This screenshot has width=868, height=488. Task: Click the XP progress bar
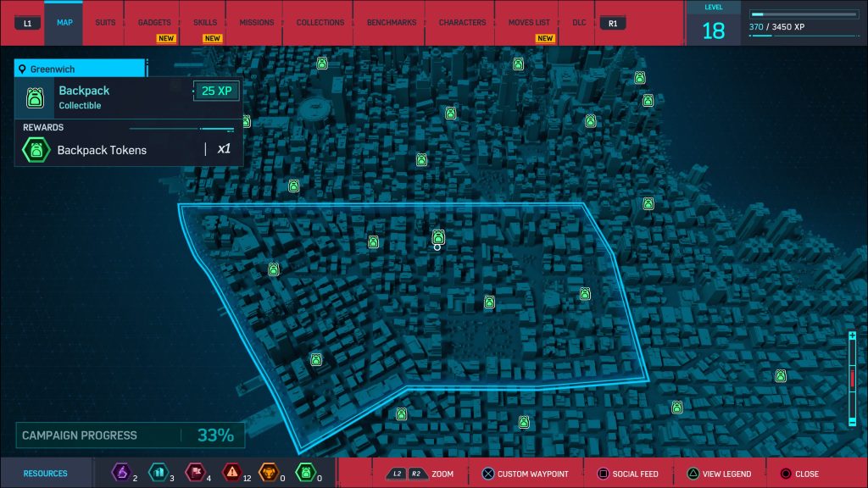pyautogui.click(x=804, y=14)
